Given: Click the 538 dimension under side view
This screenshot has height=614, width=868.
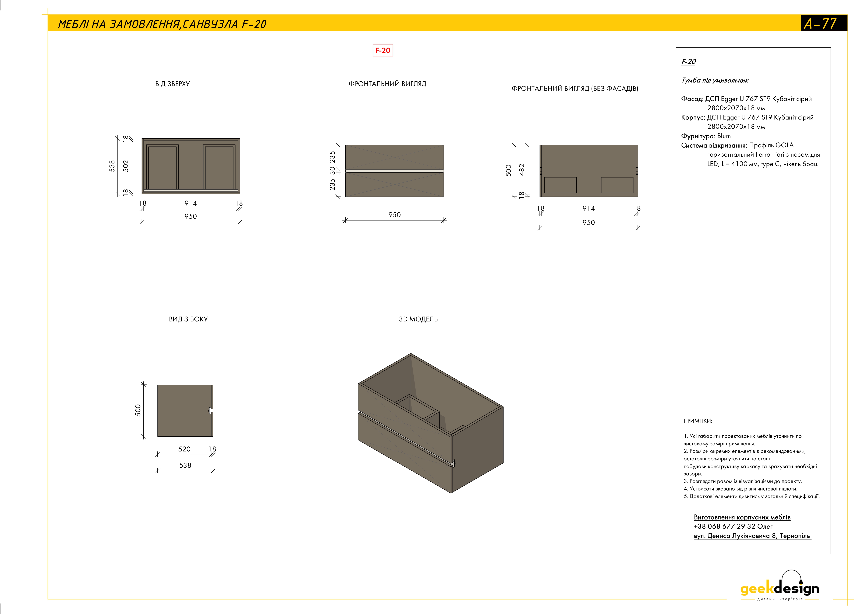Looking at the screenshot, I should [185, 465].
